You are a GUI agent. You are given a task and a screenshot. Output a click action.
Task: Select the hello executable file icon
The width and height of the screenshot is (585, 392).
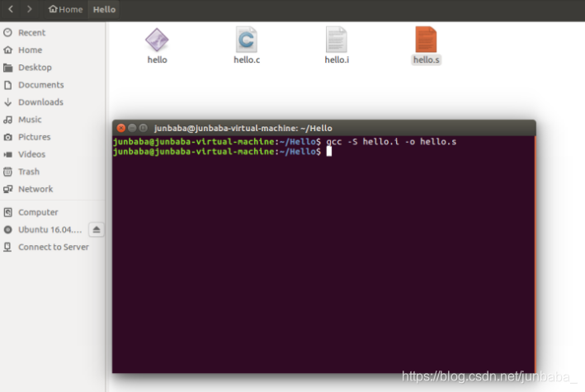157,40
